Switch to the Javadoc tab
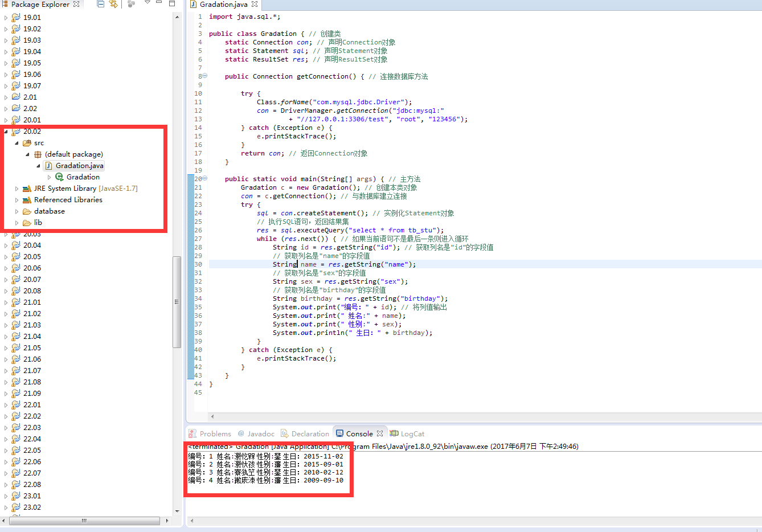The image size is (762, 532). click(256, 433)
